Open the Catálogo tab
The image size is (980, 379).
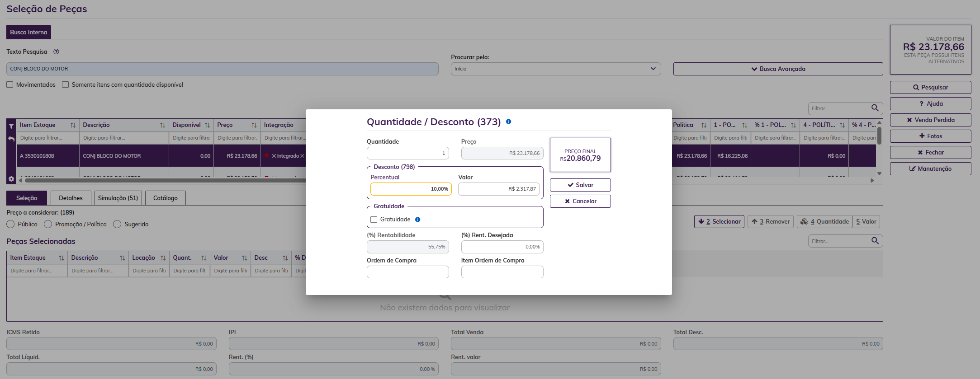(x=166, y=198)
